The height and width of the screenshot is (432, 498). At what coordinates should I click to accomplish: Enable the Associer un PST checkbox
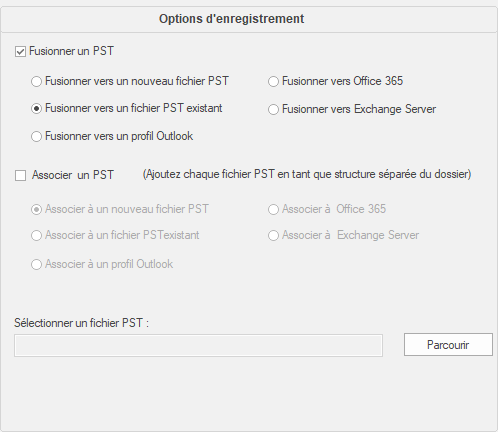tap(20, 175)
